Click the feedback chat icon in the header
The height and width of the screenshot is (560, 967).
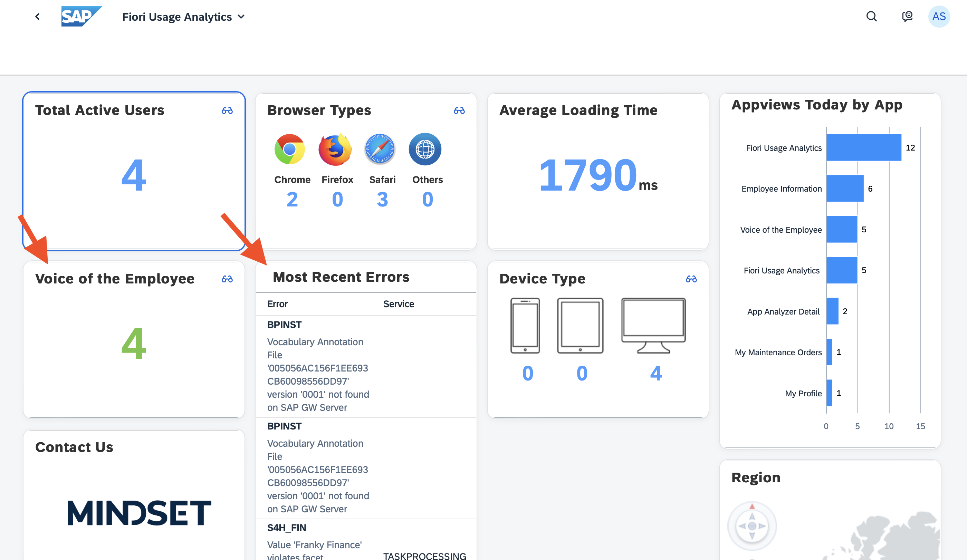pyautogui.click(x=908, y=17)
